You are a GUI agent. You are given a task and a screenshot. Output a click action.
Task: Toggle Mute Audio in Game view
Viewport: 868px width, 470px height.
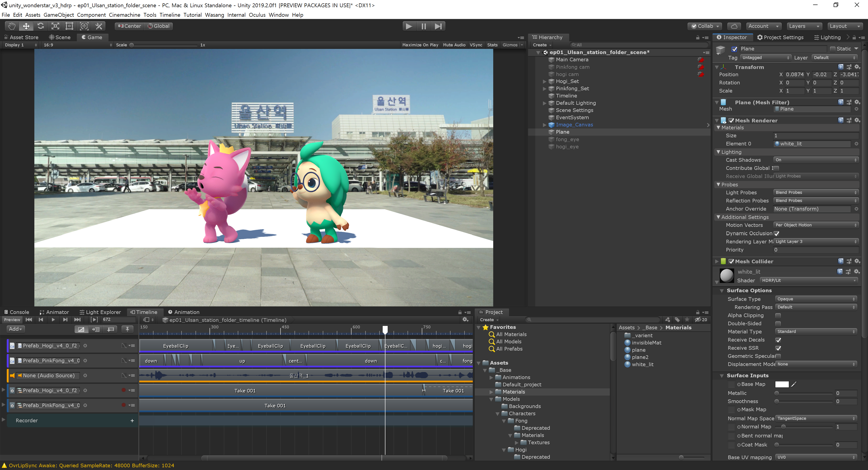coord(454,45)
